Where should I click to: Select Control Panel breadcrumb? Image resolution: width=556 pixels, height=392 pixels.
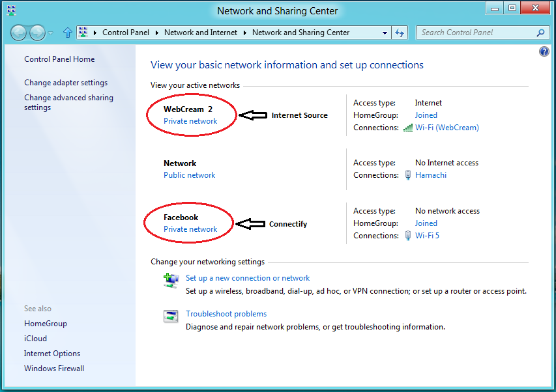(x=126, y=33)
